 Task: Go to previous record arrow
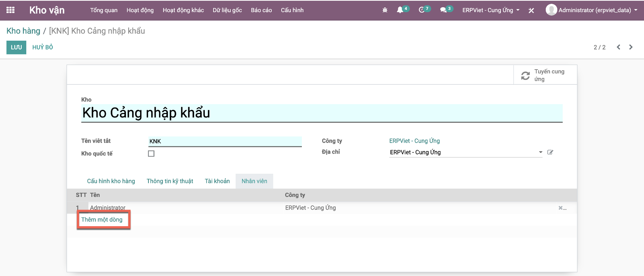tap(618, 47)
